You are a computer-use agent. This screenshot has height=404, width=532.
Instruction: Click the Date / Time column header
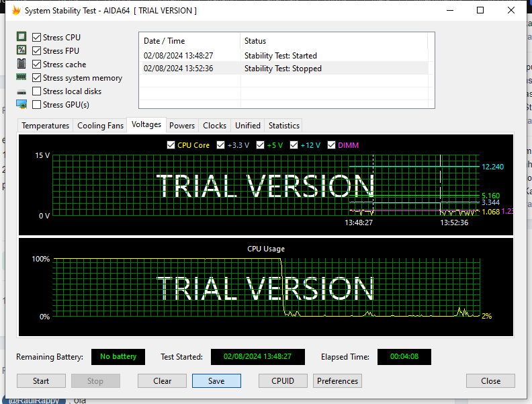click(x=189, y=41)
